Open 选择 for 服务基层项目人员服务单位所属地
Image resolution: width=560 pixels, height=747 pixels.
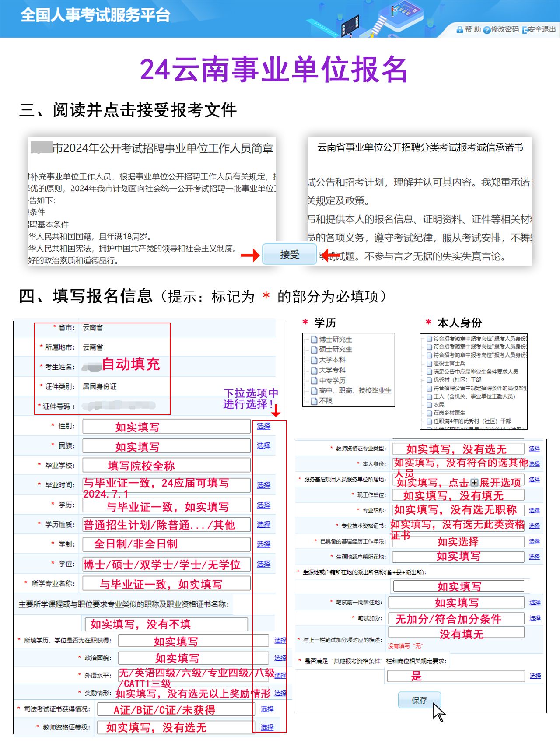coord(534,480)
